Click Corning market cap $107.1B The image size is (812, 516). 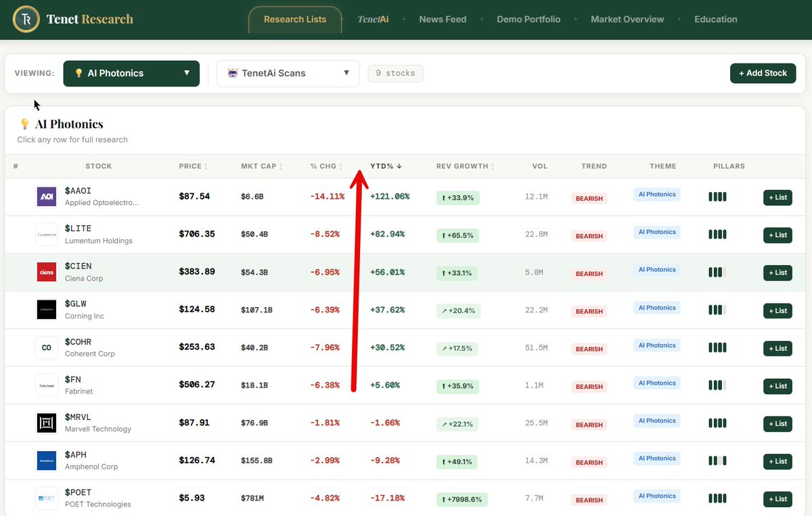[256, 310]
